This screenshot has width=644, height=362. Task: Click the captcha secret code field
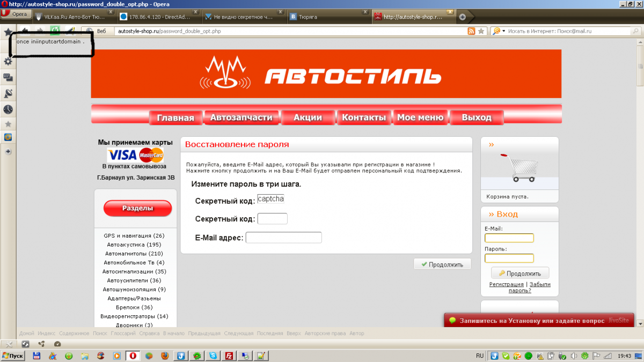tap(270, 199)
